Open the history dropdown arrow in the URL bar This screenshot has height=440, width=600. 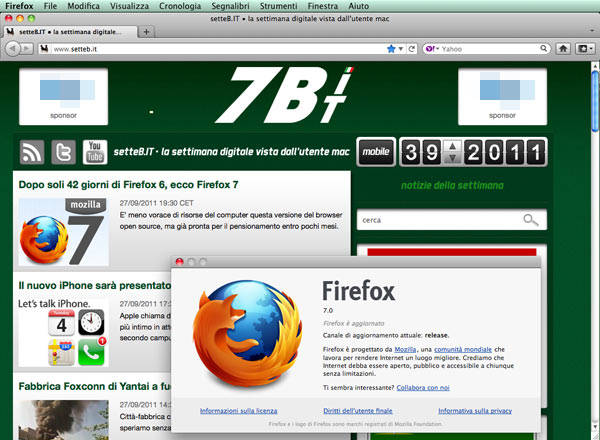pyautogui.click(x=401, y=48)
